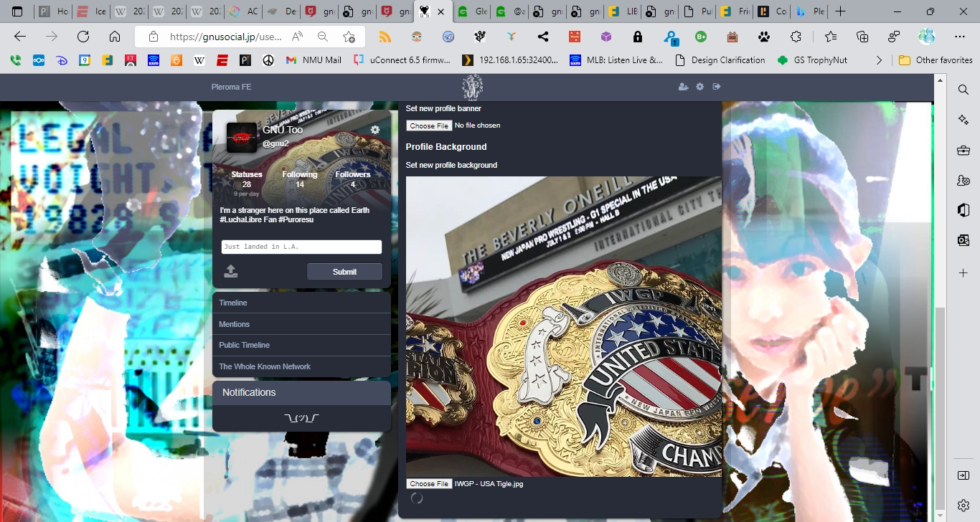
Task: Click the purple cube extension icon
Action: tap(606, 37)
